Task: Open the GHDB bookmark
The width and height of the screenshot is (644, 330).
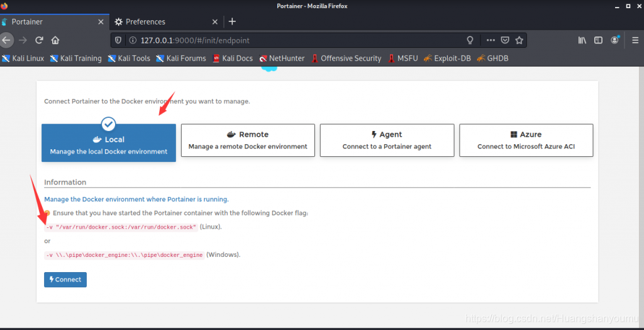Action: (x=492, y=59)
